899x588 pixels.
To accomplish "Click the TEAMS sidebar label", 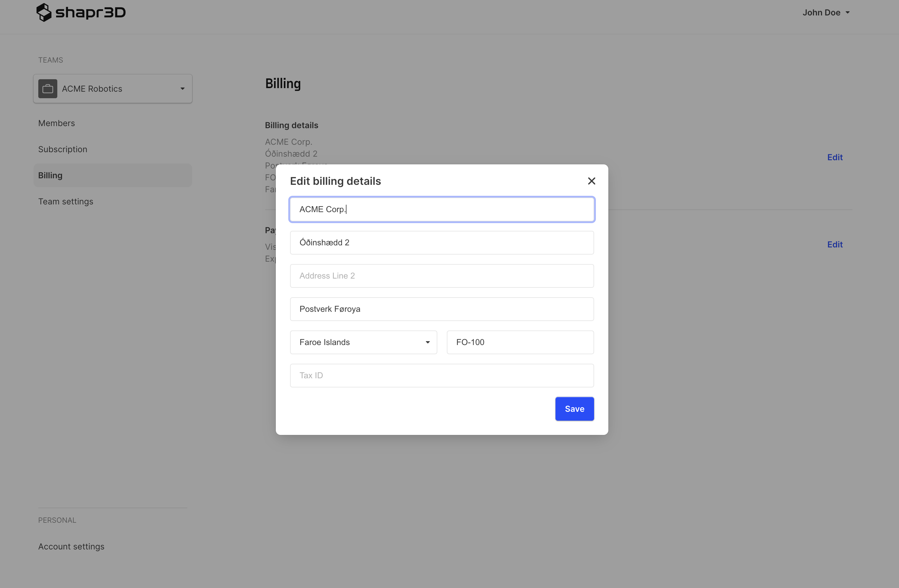I will 50,60.
